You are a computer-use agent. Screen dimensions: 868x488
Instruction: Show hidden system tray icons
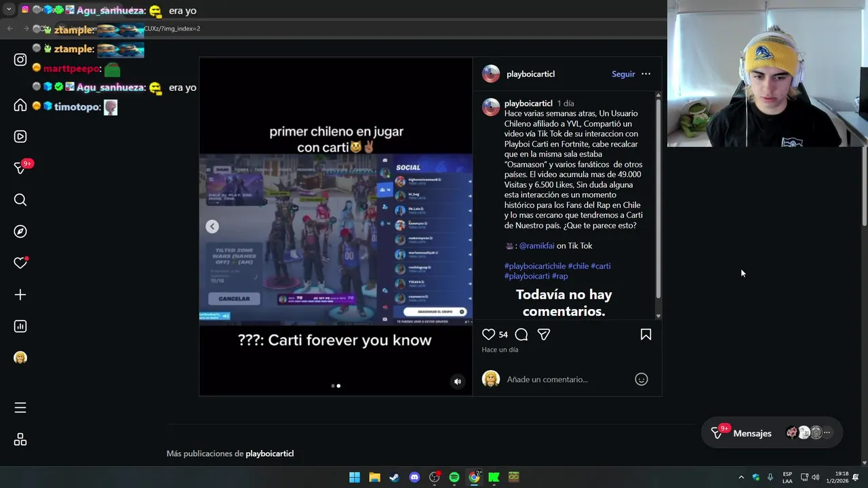coord(741,477)
